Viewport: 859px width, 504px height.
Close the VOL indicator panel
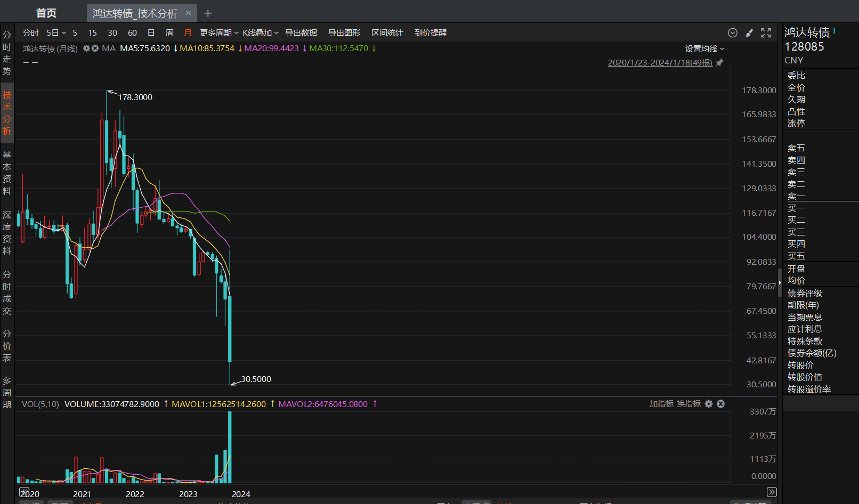[x=720, y=404]
